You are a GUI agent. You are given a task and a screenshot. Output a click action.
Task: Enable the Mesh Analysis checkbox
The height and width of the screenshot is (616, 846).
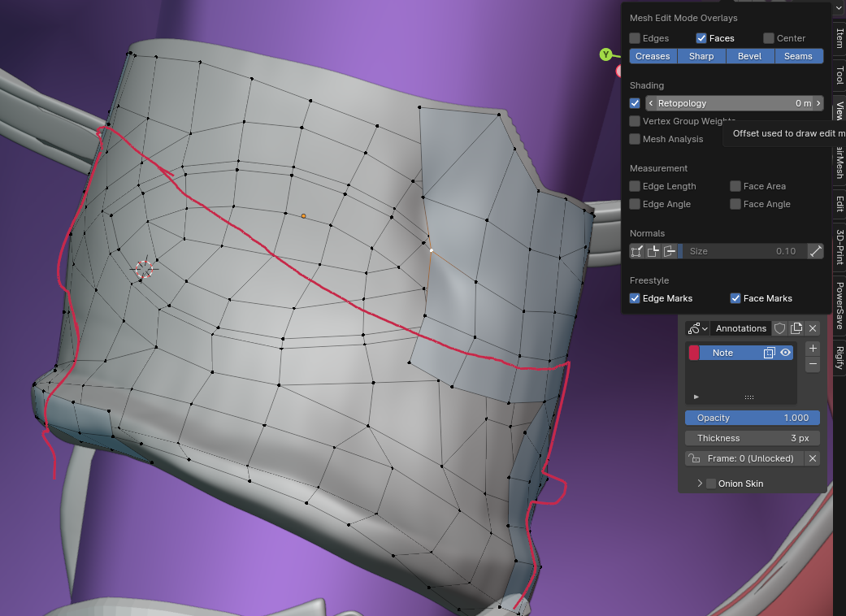[635, 139]
